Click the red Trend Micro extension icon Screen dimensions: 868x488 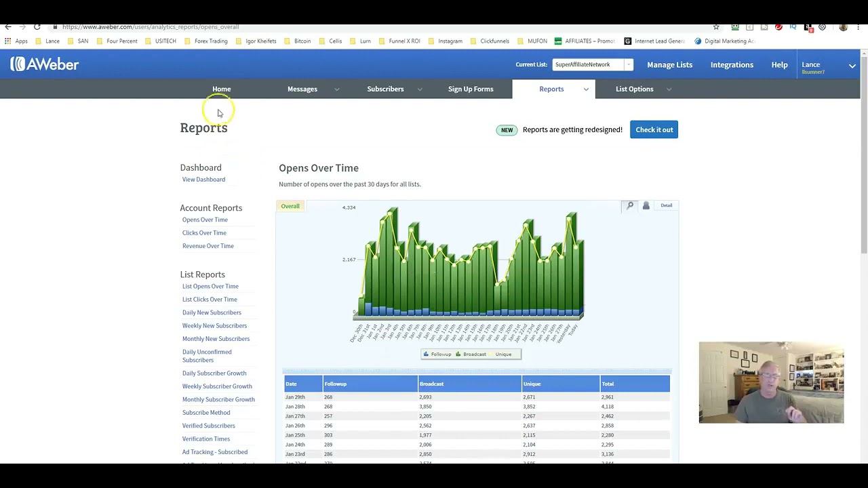778,27
